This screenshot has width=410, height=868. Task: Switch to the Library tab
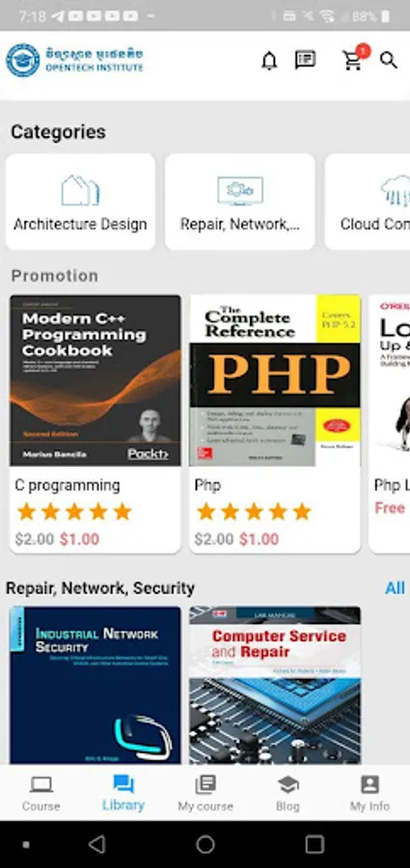coord(123,794)
